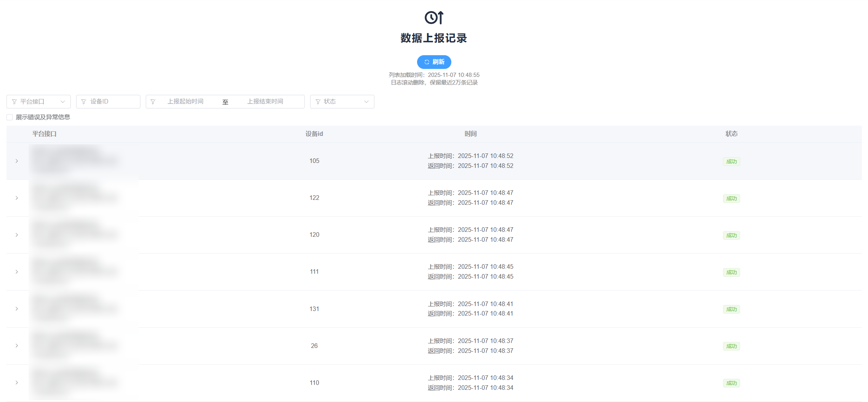Click the 成功 status tag for device 131

(x=731, y=309)
